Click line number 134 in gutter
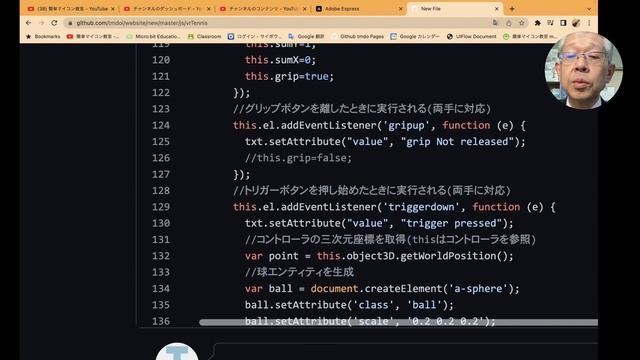Viewport: 640px width, 360px height. click(x=161, y=289)
